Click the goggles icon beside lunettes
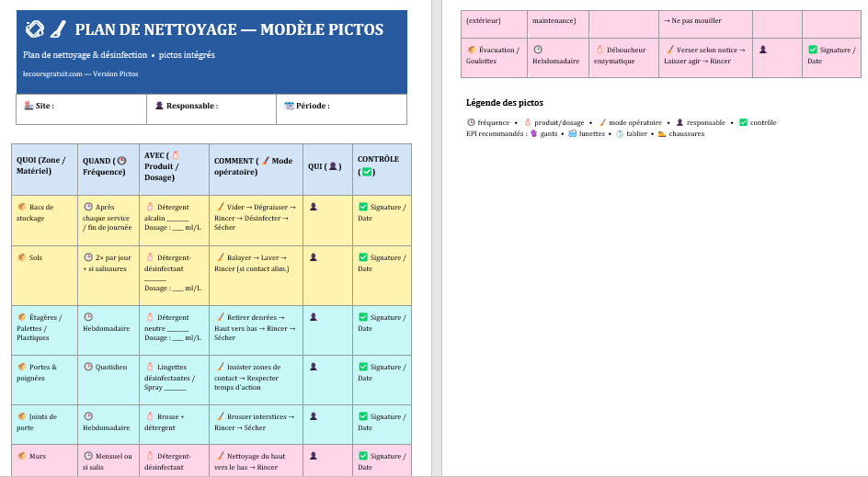 573,133
